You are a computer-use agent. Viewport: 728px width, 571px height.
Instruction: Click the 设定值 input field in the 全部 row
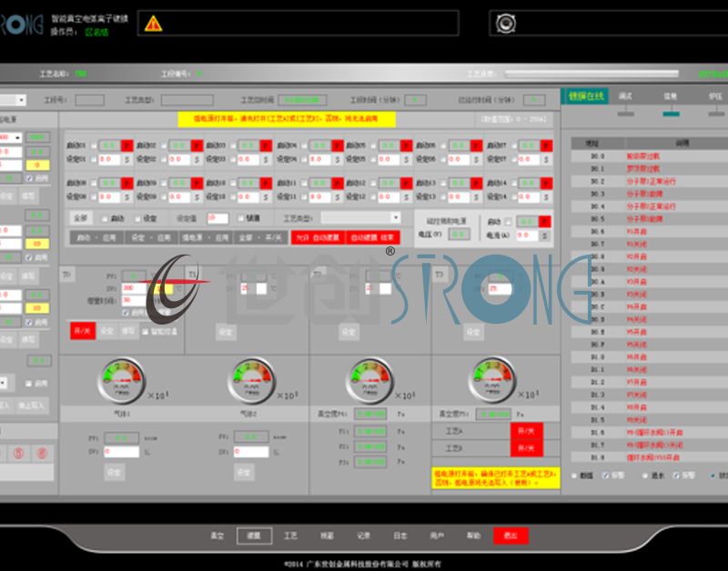point(217,218)
